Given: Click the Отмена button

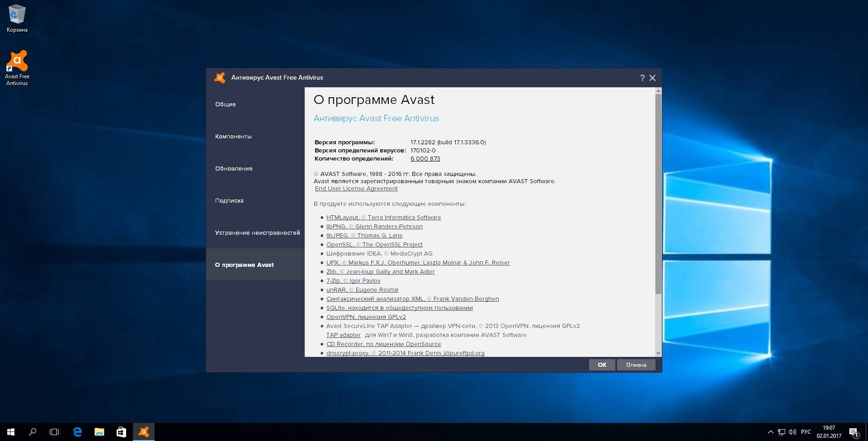Looking at the screenshot, I should pyautogui.click(x=636, y=365).
